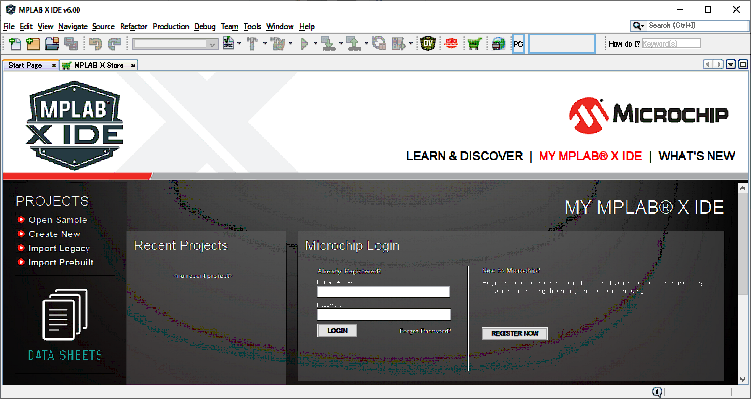The height and width of the screenshot is (399, 751).
Task: Click the username input field
Action: (383, 292)
